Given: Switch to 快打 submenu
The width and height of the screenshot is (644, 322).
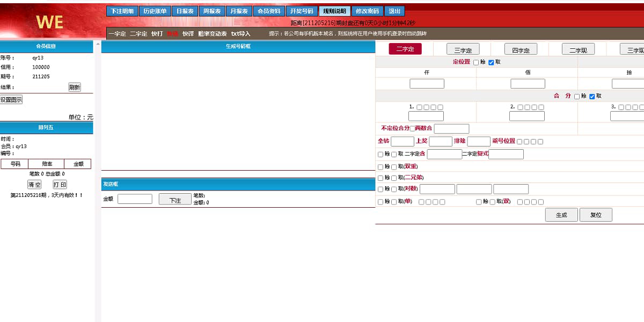Looking at the screenshot, I should 157,34.
